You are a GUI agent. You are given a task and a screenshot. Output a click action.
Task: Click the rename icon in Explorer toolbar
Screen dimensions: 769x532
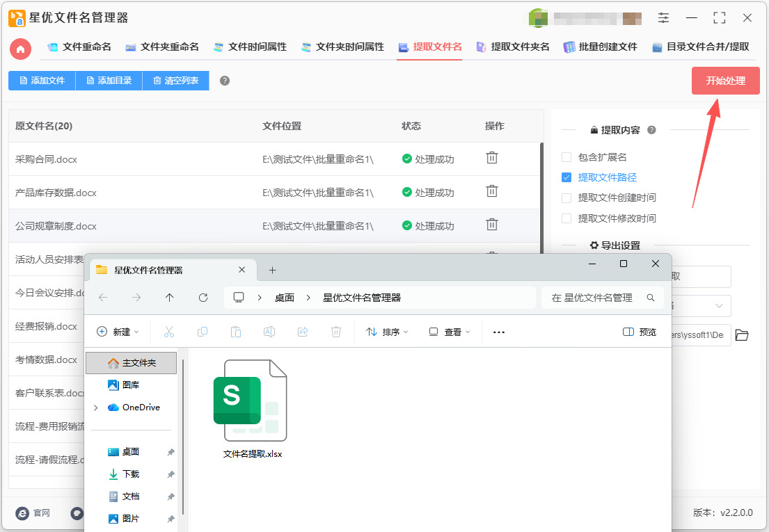point(269,332)
